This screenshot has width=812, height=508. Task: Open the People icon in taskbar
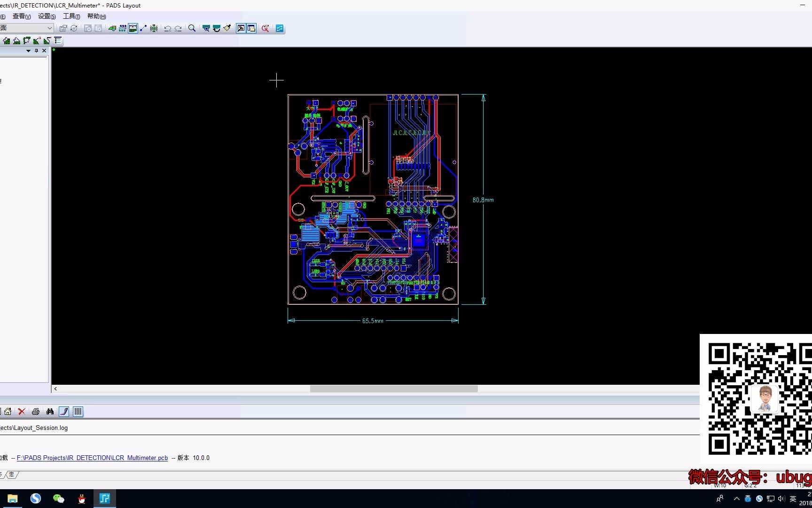click(x=720, y=499)
